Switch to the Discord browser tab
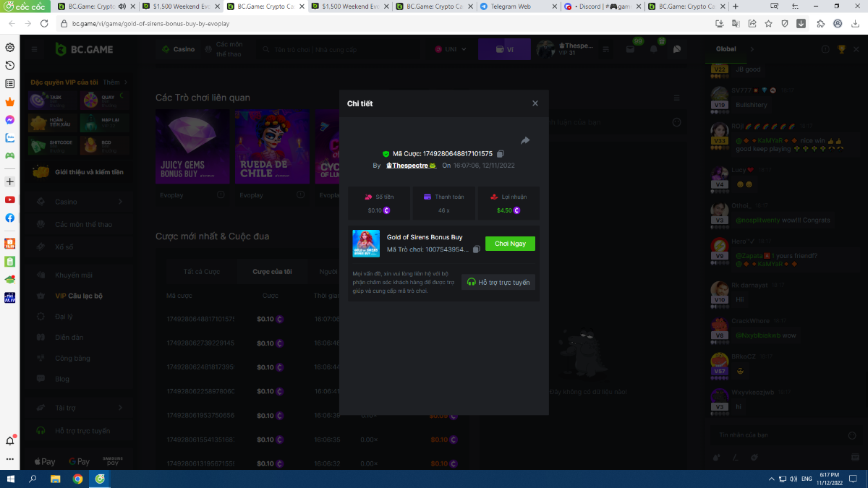This screenshot has width=868, height=488. click(x=600, y=7)
